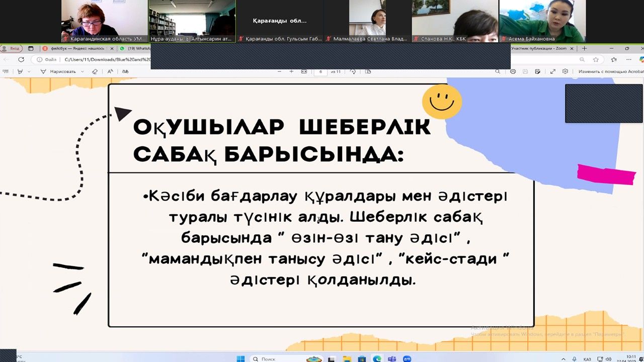Toggle the fit to width button
The height and width of the screenshot is (362, 644).
coord(304,71)
